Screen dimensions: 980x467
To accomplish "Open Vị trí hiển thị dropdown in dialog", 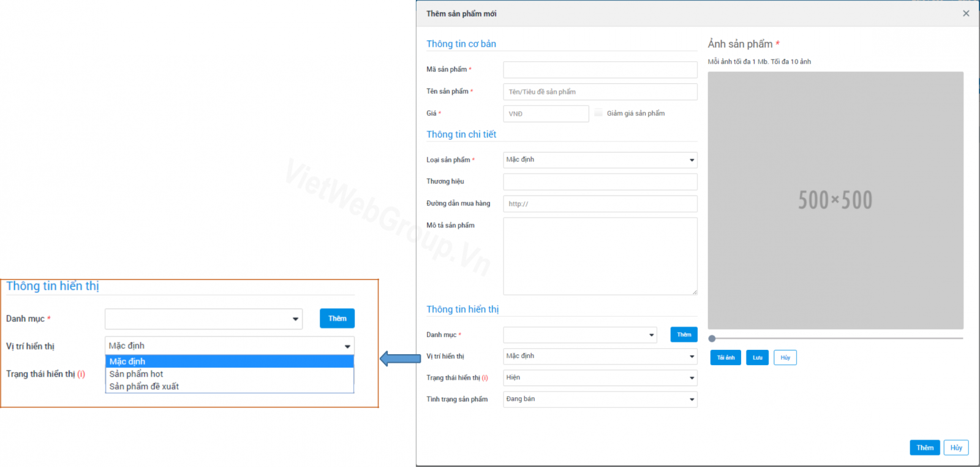I will (600, 356).
